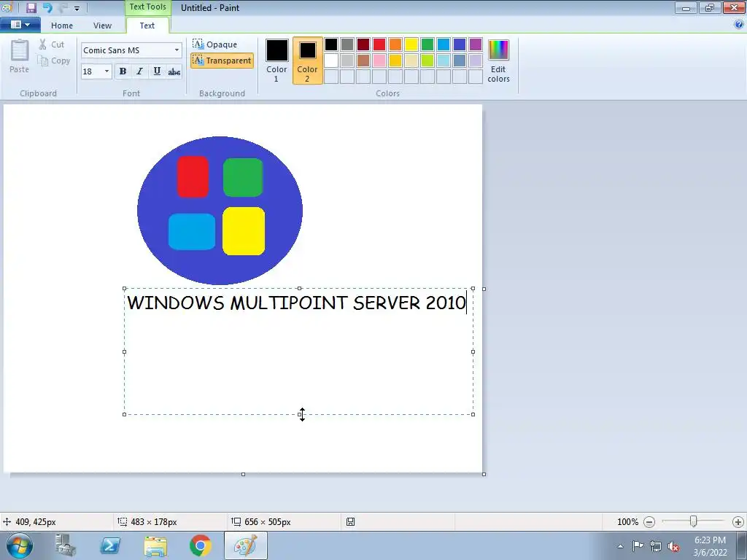Click the Undo arrow in title bar

click(x=47, y=7)
